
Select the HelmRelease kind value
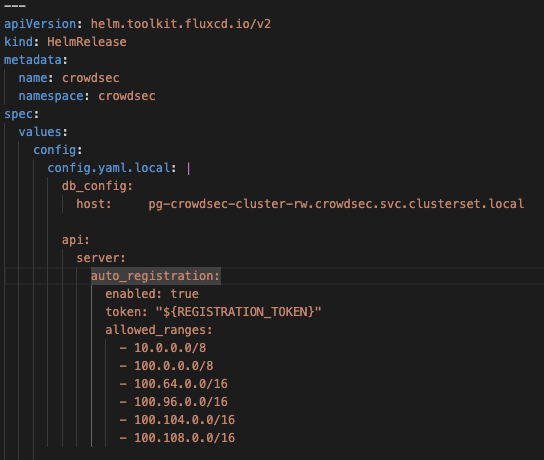pyautogui.click(x=87, y=42)
